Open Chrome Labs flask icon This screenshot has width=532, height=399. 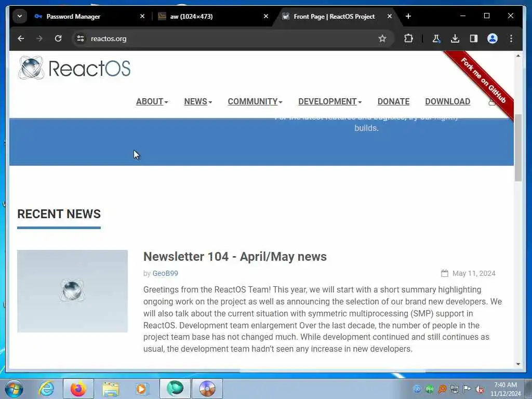tap(436, 38)
